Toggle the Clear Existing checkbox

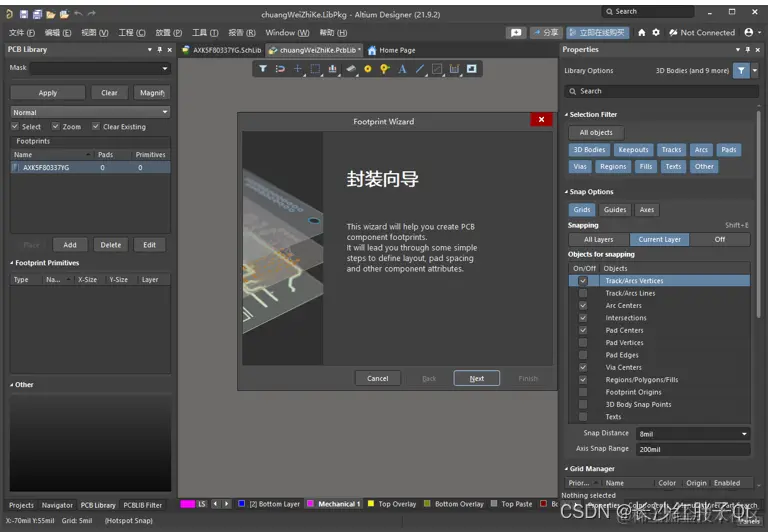pos(96,126)
